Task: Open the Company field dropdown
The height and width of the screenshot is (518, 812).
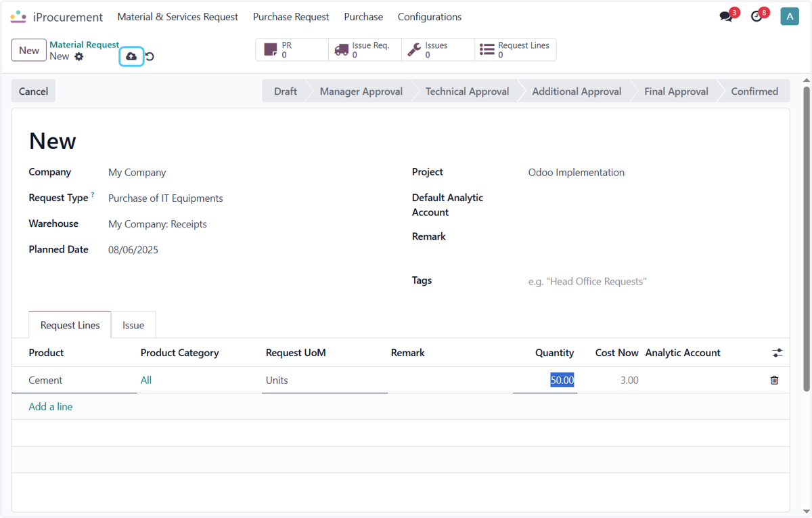Action: pyautogui.click(x=248, y=173)
